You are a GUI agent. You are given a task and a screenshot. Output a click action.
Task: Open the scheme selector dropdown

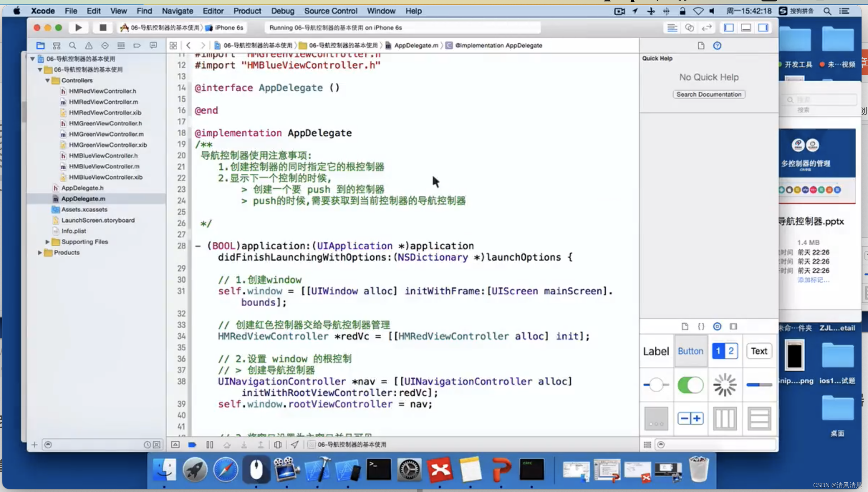pos(160,28)
